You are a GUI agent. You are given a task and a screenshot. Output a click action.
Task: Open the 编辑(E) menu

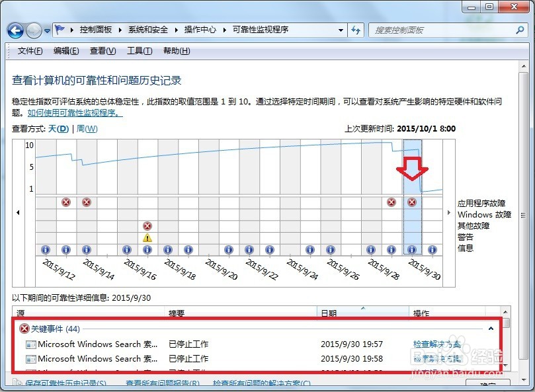pyautogui.click(x=66, y=51)
